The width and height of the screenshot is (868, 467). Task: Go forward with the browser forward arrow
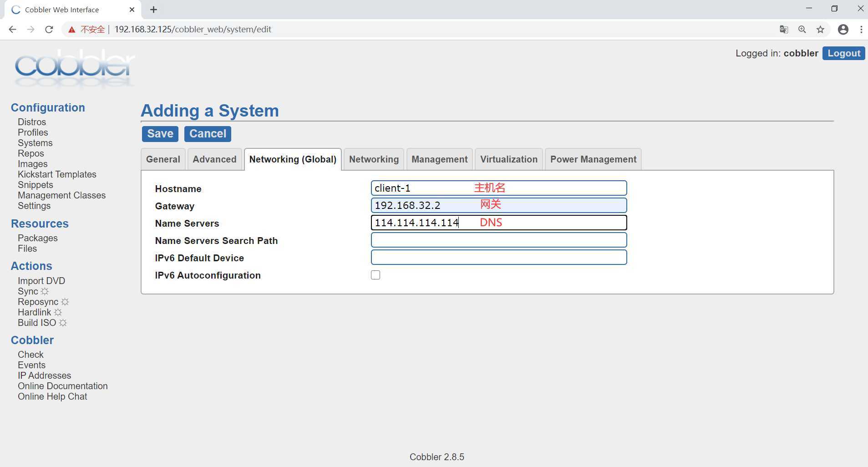30,29
